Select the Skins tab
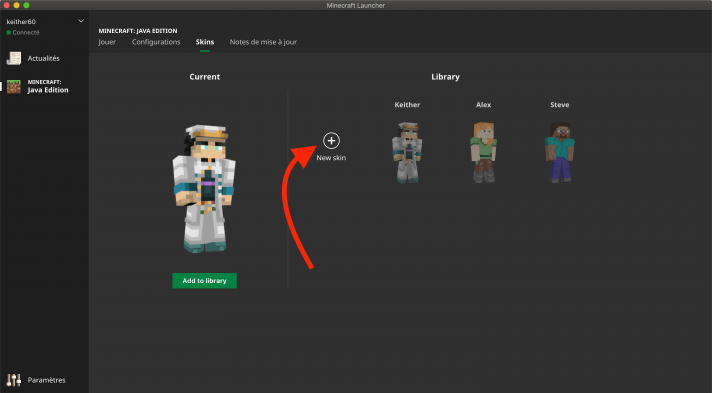712x393 pixels. (x=205, y=42)
